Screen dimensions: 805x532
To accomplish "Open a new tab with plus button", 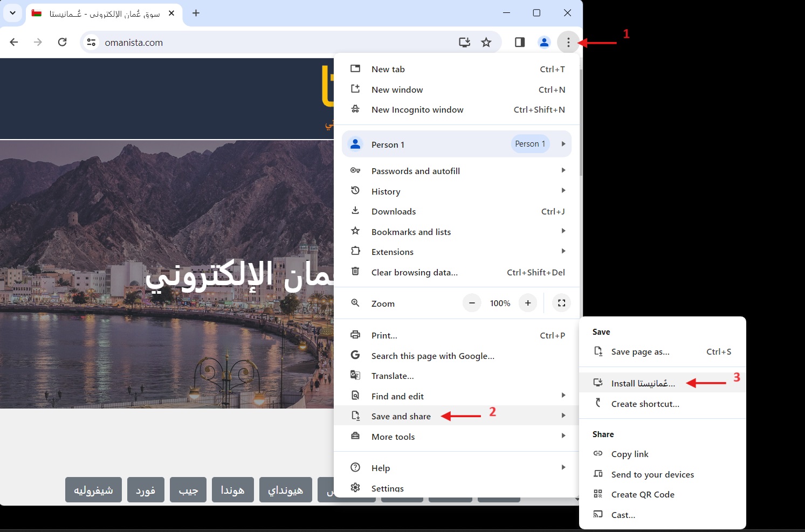I will coord(196,13).
